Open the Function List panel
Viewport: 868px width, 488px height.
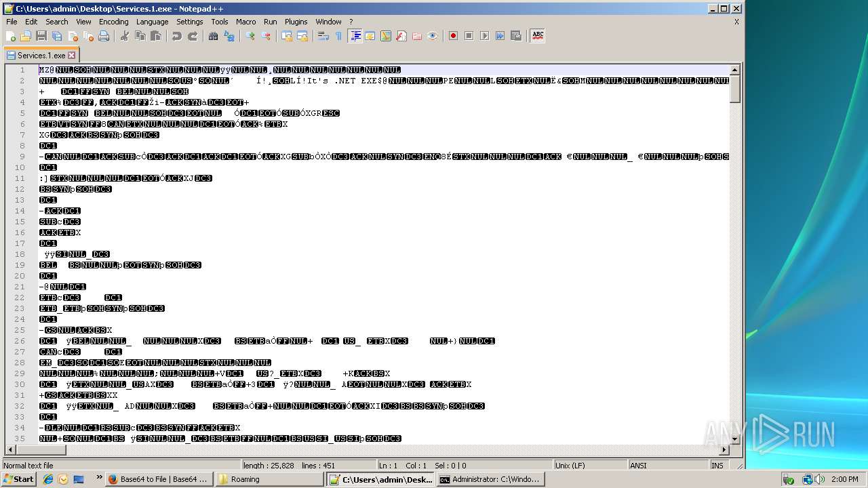point(401,36)
